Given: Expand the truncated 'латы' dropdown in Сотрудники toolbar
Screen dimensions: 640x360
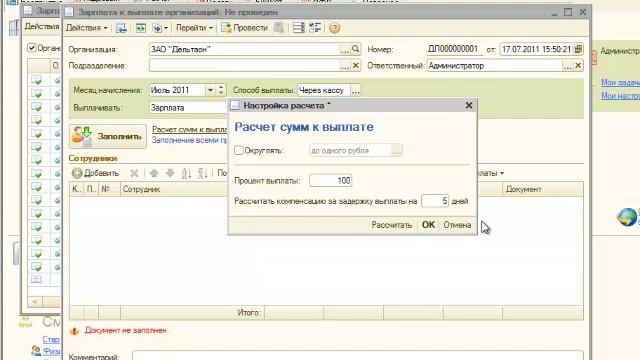Looking at the screenshot, I should click(x=491, y=173).
